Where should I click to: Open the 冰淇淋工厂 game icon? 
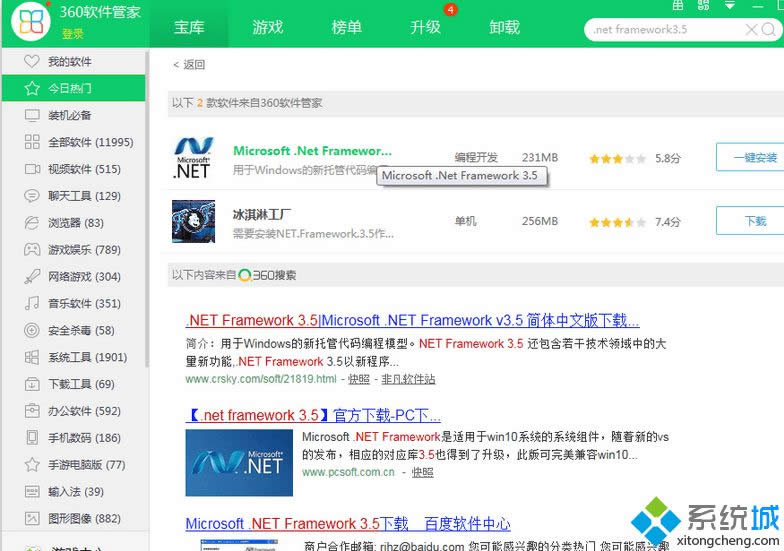click(x=193, y=221)
